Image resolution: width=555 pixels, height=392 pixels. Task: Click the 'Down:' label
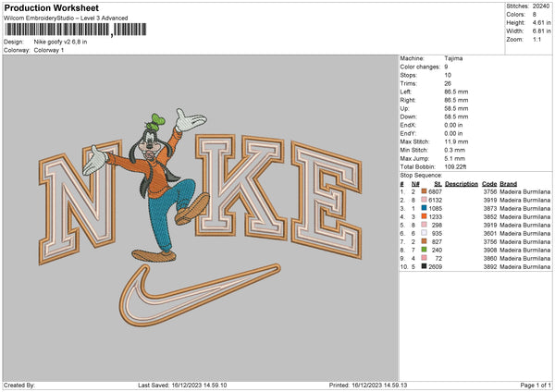tap(408, 116)
